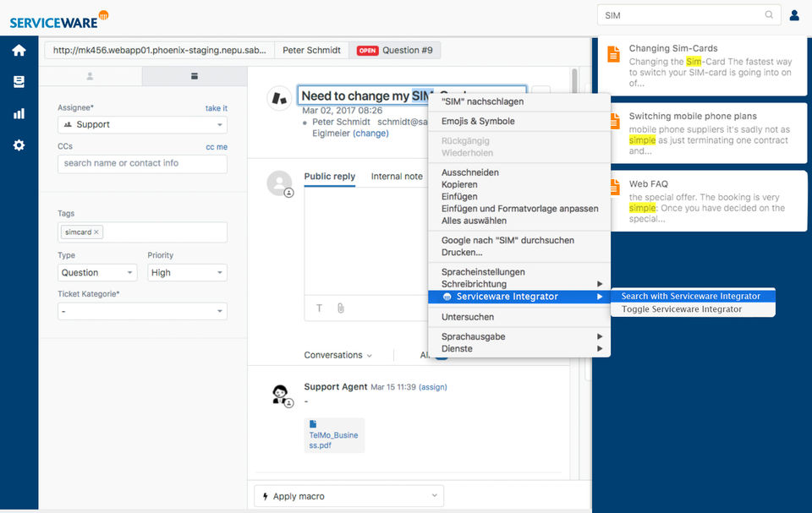Open the Changing Sim-Cards document icon

tap(614, 54)
